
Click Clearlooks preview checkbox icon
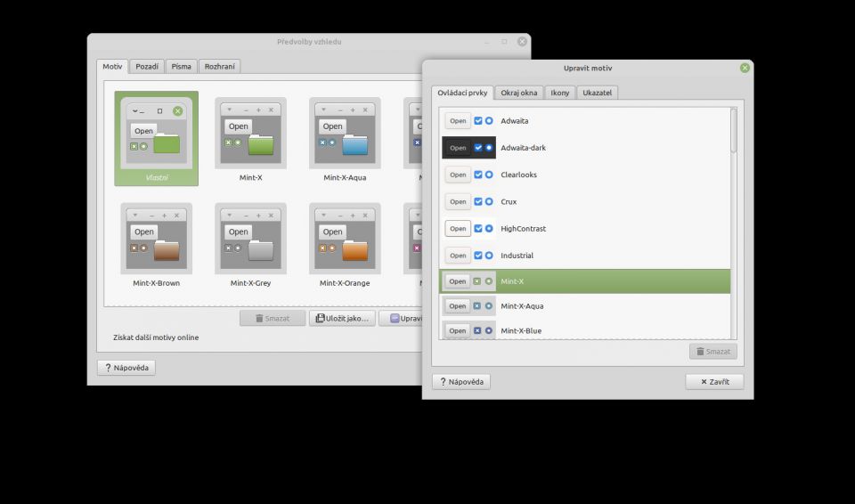click(x=478, y=175)
